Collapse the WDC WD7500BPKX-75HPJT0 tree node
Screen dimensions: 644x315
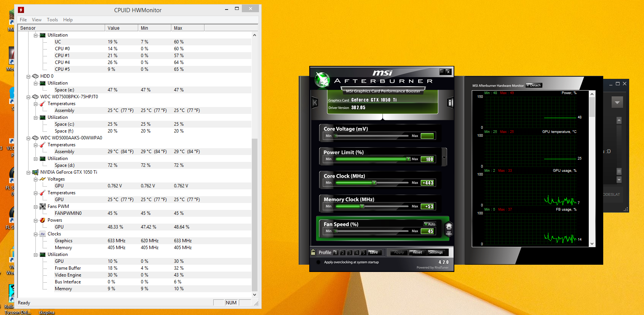pos(29,97)
